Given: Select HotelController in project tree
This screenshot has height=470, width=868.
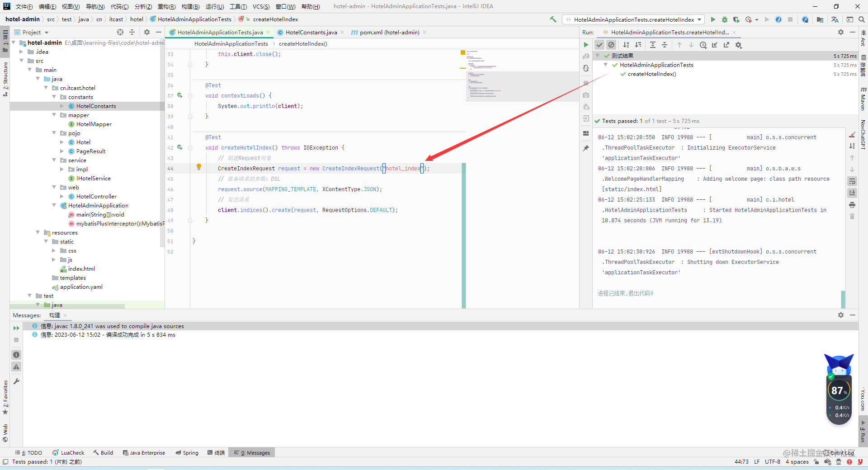Looking at the screenshot, I should point(96,196).
